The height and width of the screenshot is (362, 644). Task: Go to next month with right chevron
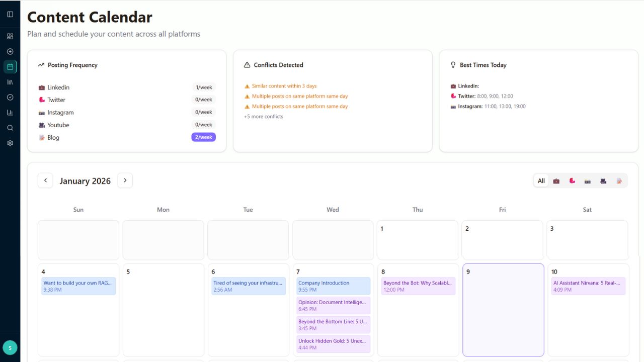(x=125, y=180)
